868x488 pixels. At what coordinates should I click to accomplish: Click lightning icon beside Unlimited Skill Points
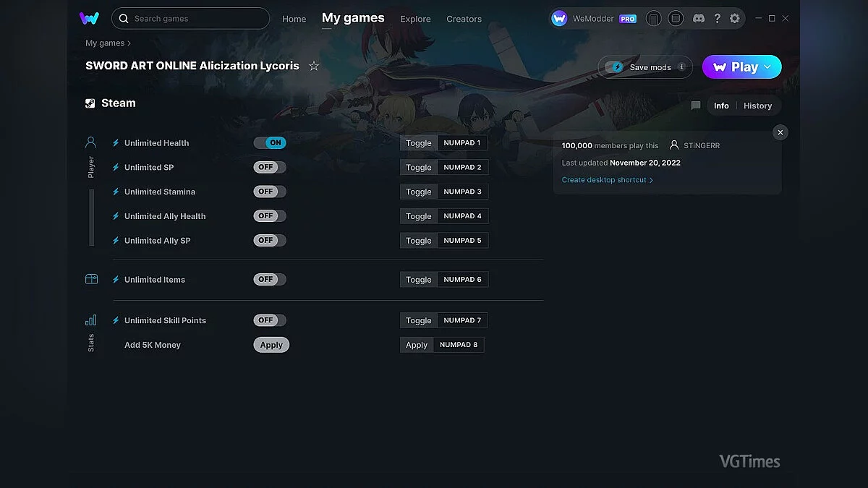point(116,320)
